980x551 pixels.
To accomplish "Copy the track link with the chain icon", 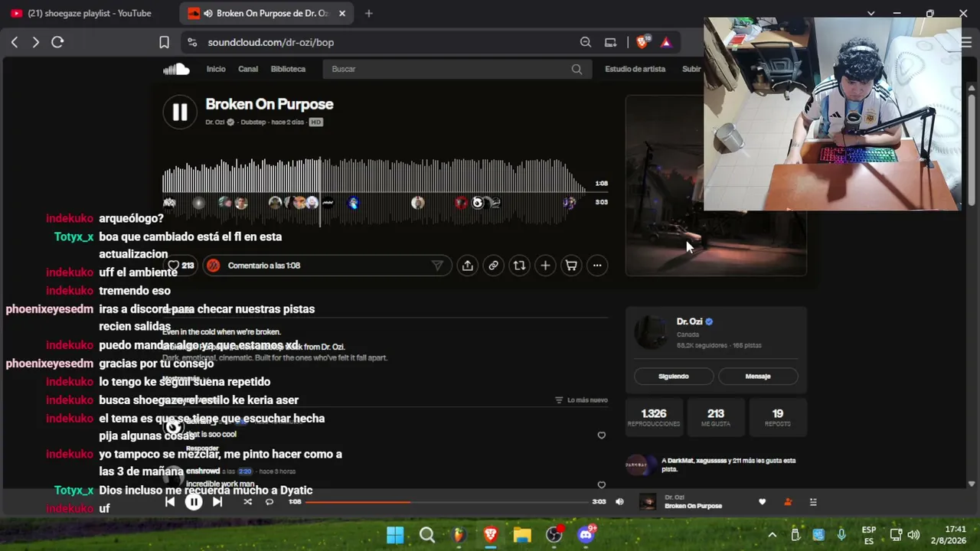I will [493, 266].
